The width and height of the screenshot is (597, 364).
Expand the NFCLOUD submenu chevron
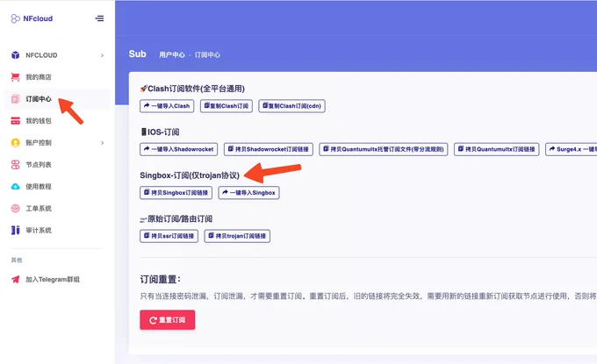[x=102, y=55]
